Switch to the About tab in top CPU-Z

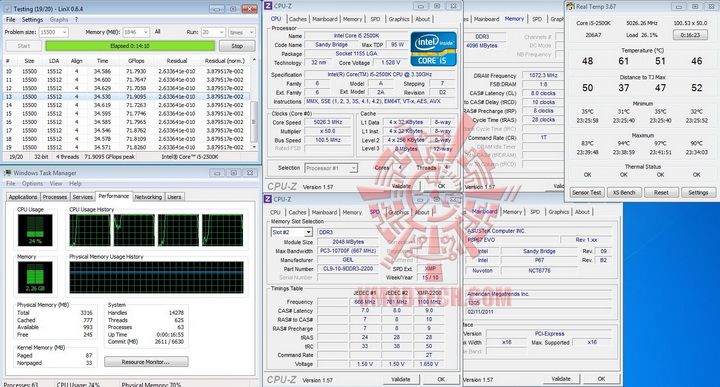tap(422, 19)
